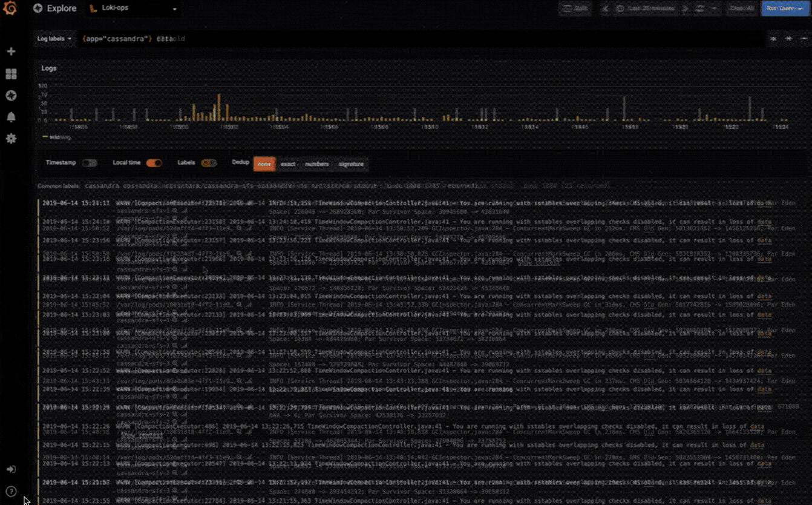Shift time range backward with left arrow
The image size is (812, 505).
606,8
